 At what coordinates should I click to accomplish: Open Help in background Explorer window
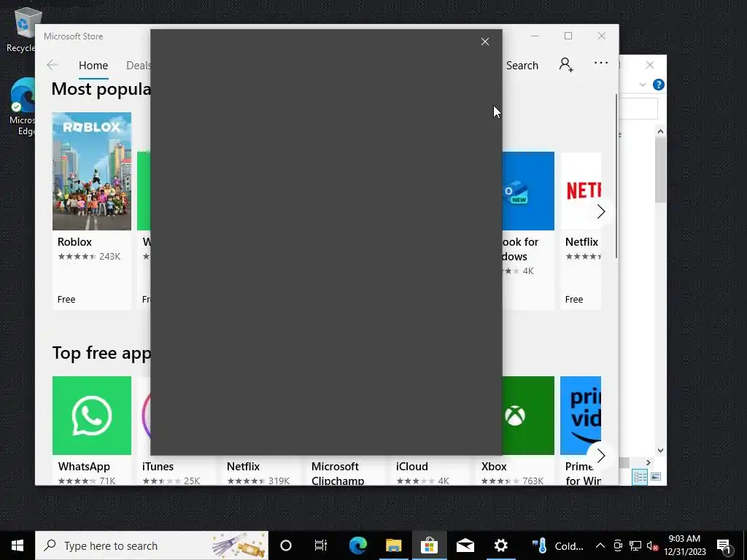659,85
